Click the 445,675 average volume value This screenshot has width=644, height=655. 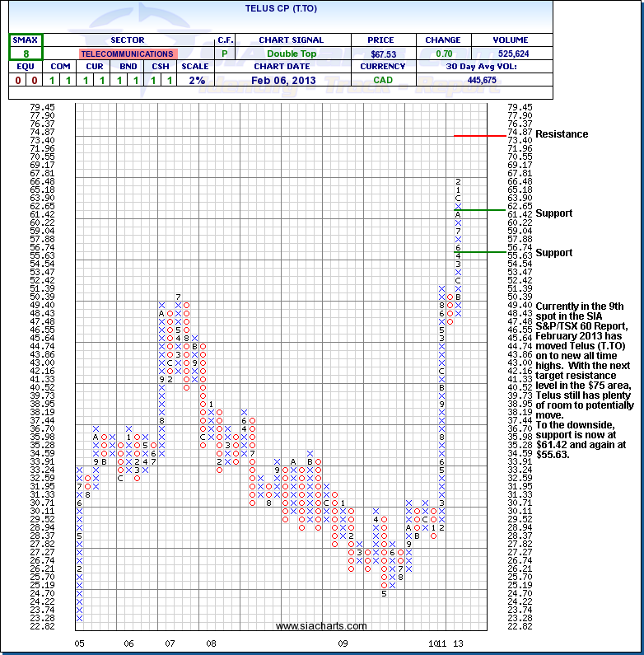481,80
